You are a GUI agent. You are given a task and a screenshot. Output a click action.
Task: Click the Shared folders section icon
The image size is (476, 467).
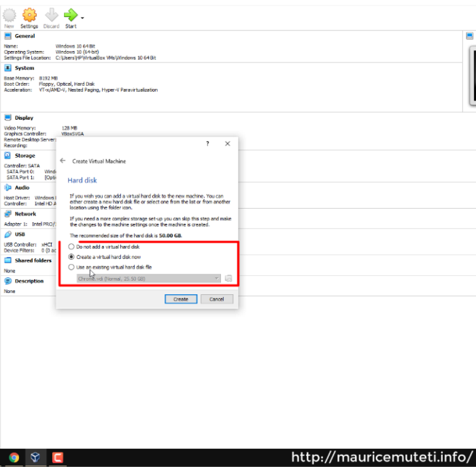7,260
